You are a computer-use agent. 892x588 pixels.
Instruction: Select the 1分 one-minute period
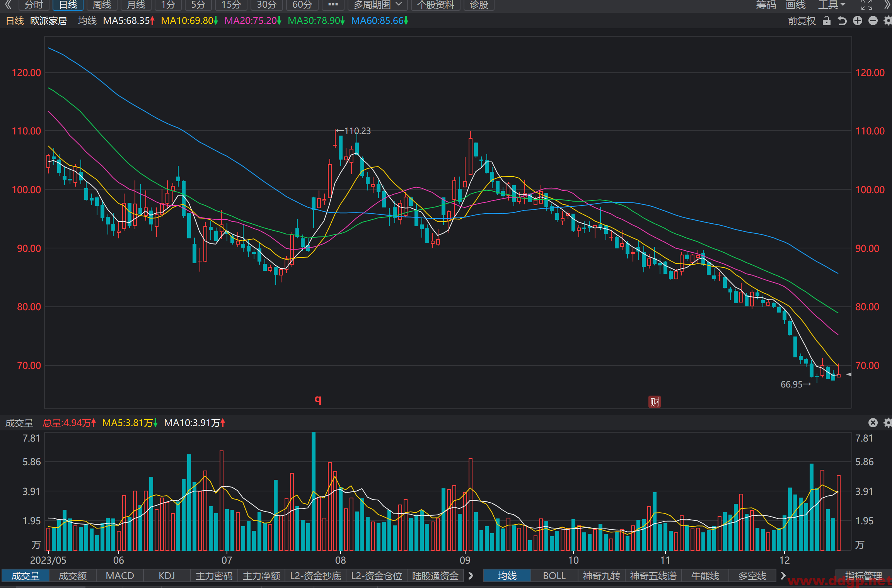[x=168, y=5]
